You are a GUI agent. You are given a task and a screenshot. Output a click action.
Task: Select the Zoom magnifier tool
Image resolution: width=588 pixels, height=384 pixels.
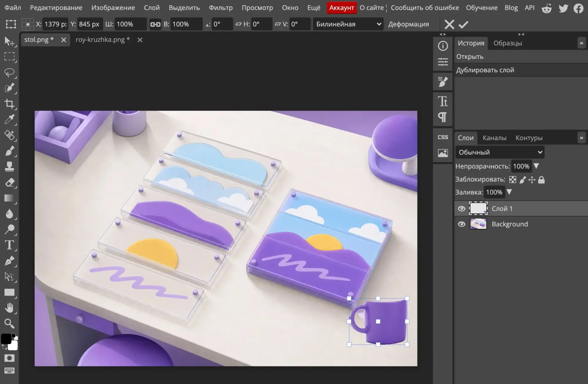click(x=9, y=323)
